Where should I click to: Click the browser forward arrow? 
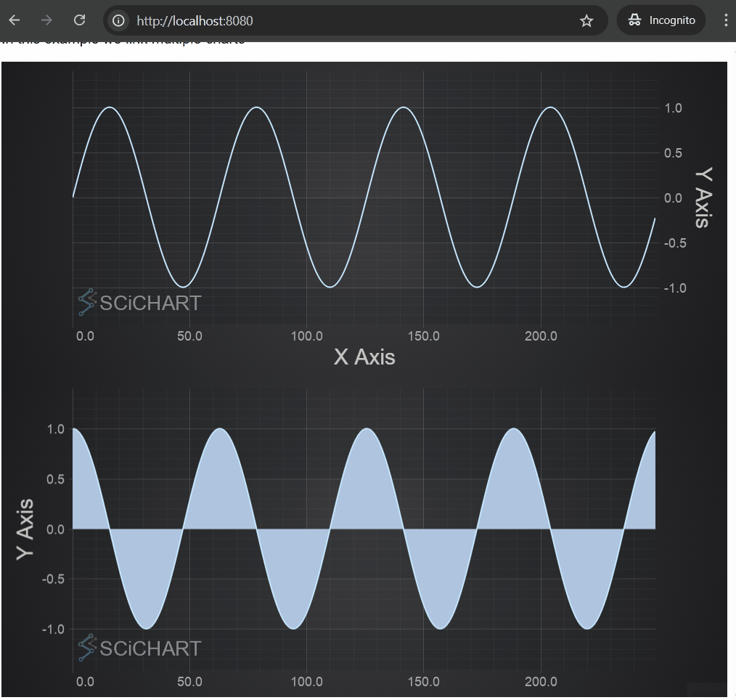point(46,20)
